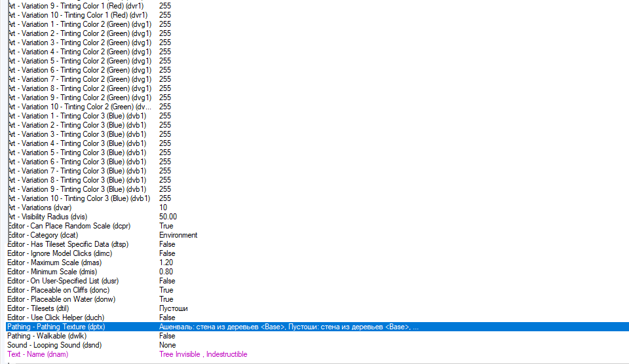Select the Pathing - Pathing Texture (dptx) row

(x=317, y=327)
